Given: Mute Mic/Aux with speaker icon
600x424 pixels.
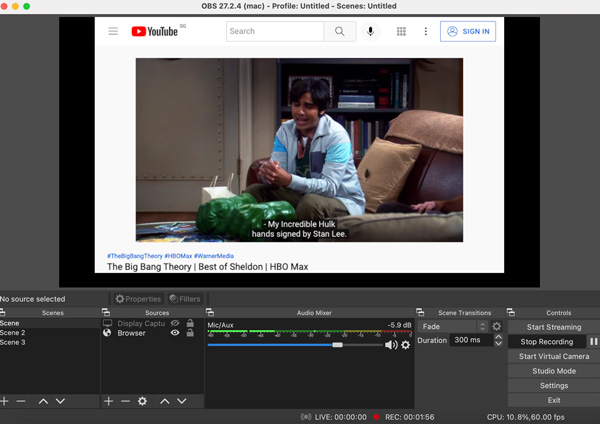Looking at the screenshot, I should tap(391, 345).
